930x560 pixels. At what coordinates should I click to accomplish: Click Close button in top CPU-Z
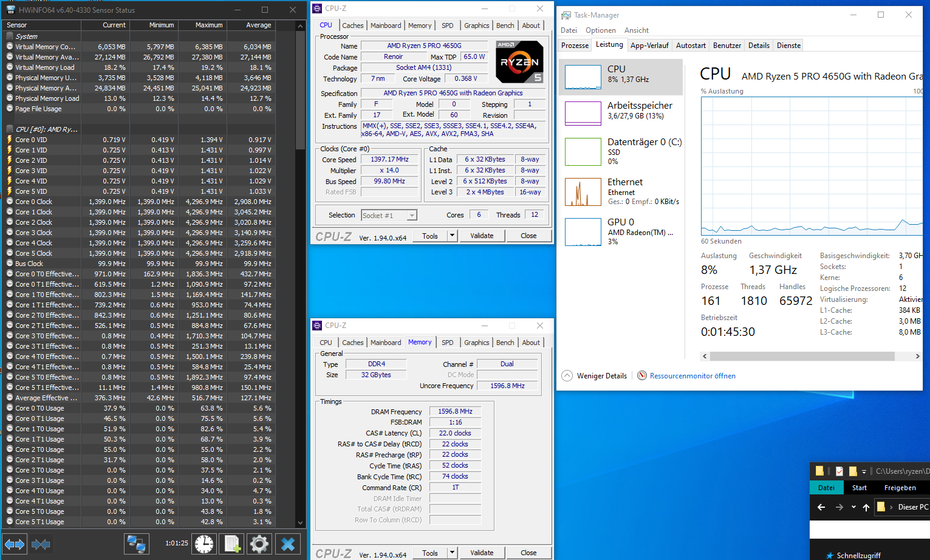pyautogui.click(x=528, y=236)
